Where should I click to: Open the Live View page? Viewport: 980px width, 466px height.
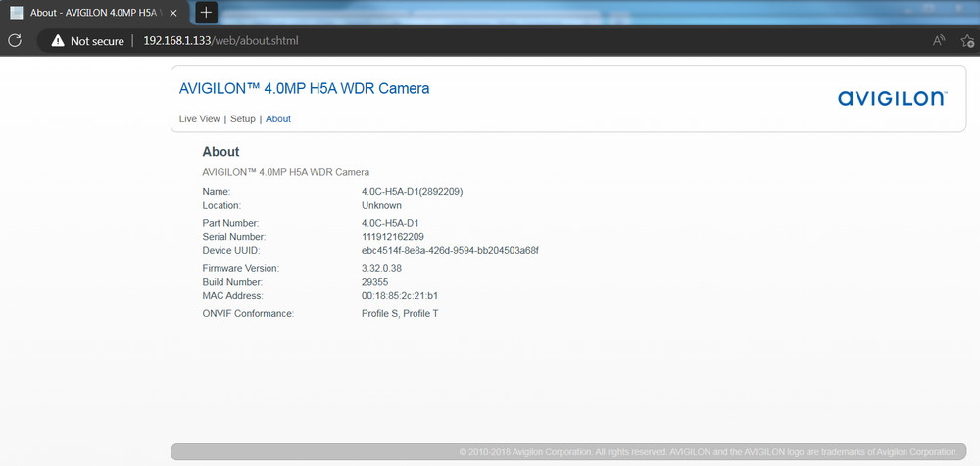[199, 118]
